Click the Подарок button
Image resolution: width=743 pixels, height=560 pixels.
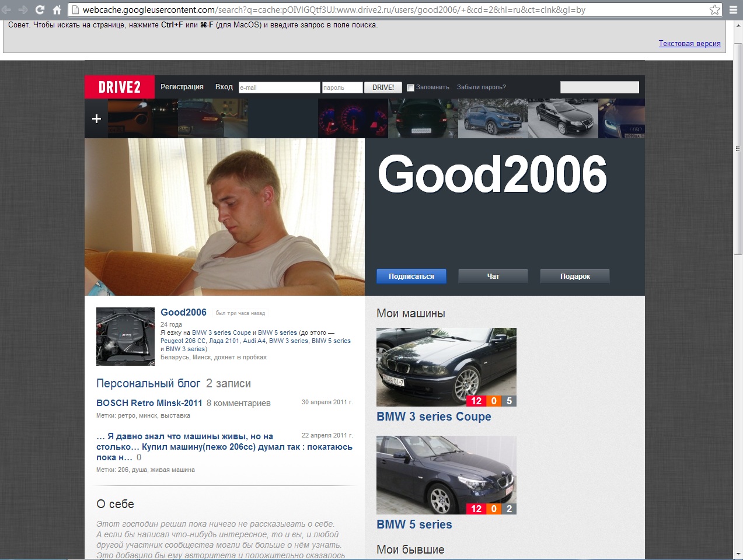tap(575, 276)
